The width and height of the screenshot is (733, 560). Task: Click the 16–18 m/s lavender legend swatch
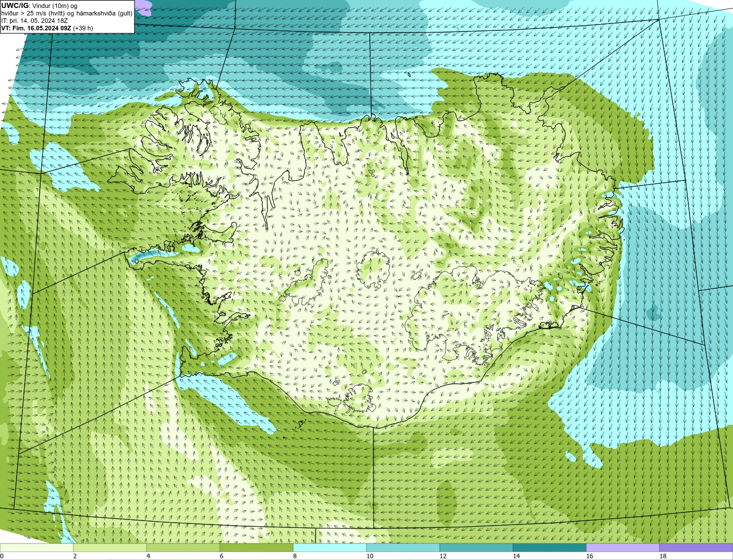(623, 548)
